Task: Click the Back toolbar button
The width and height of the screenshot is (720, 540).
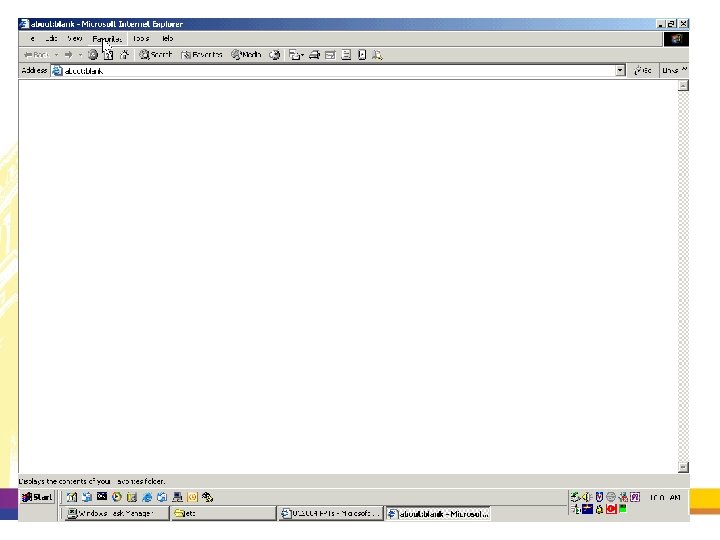Action: point(37,55)
